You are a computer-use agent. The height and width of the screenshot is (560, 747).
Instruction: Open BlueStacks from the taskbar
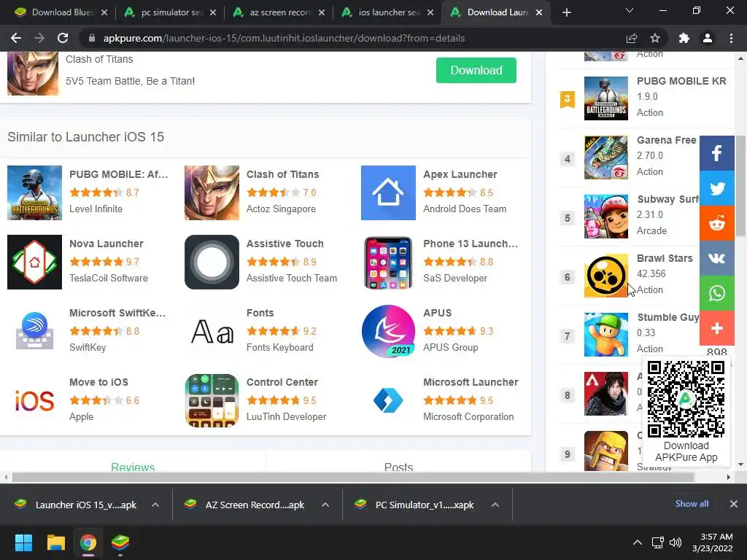pyautogui.click(x=120, y=542)
